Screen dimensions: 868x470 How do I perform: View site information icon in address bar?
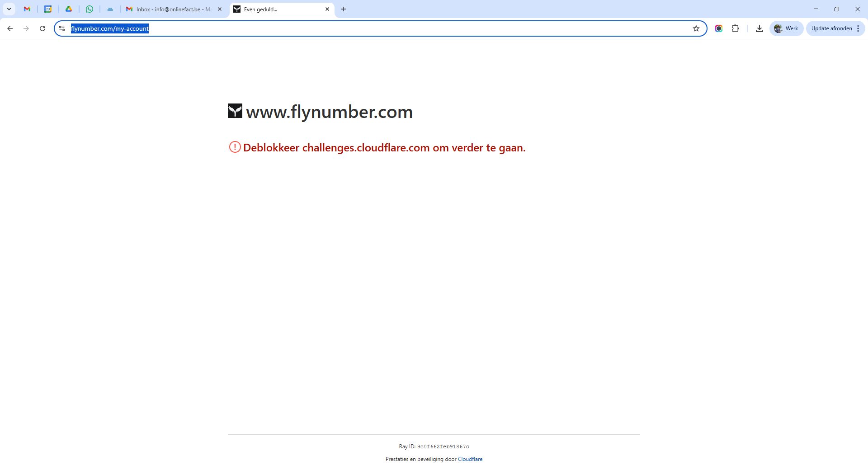pyautogui.click(x=62, y=28)
